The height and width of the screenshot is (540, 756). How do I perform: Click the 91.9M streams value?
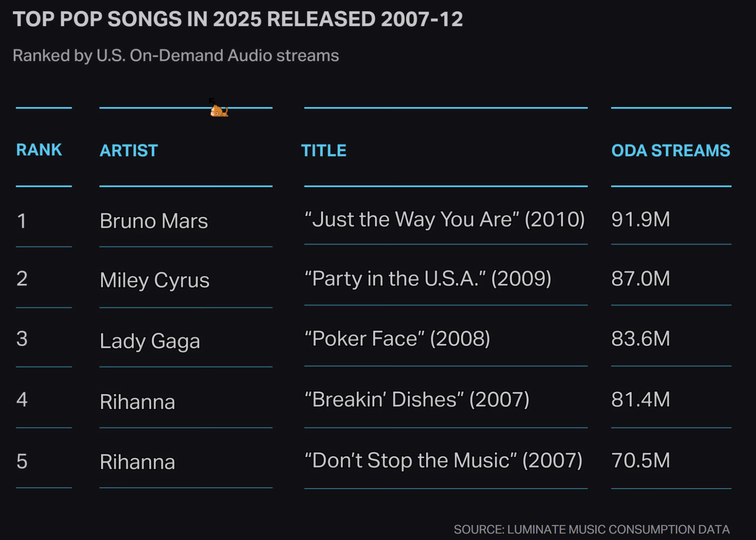pyautogui.click(x=641, y=220)
